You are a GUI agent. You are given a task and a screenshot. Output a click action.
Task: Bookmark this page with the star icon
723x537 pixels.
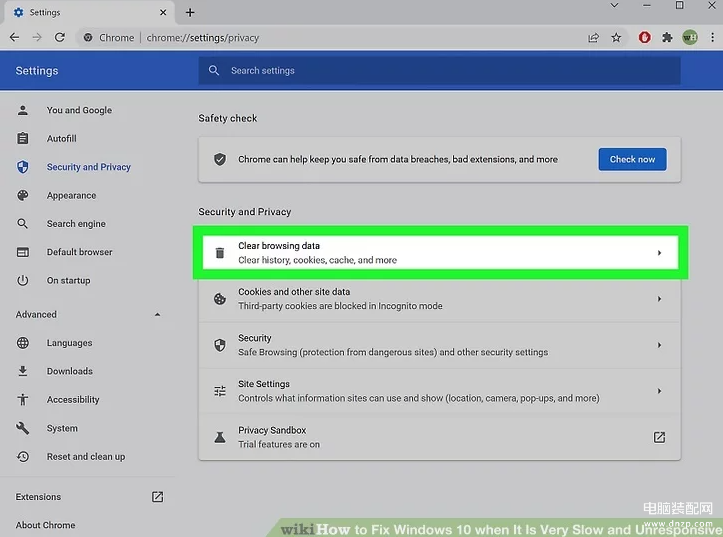pos(616,38)
